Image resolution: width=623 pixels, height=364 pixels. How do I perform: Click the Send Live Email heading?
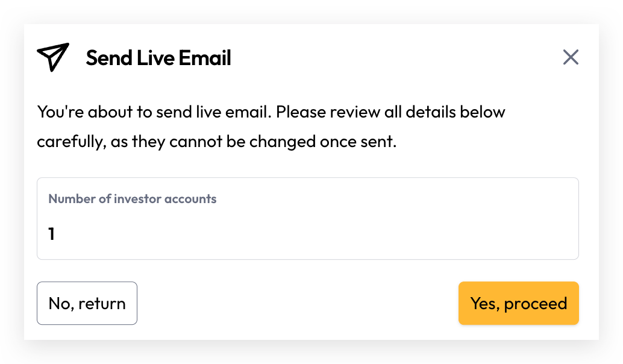point(158,58)
